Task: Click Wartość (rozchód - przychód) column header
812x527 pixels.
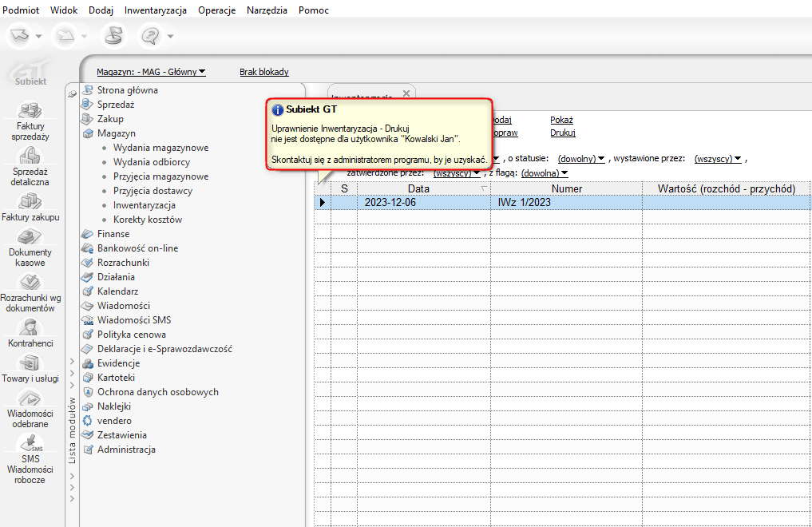Action: click(x=727, y=189)
